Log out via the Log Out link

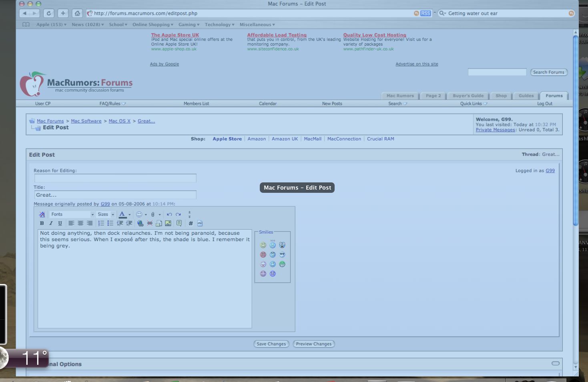point(544,104)
